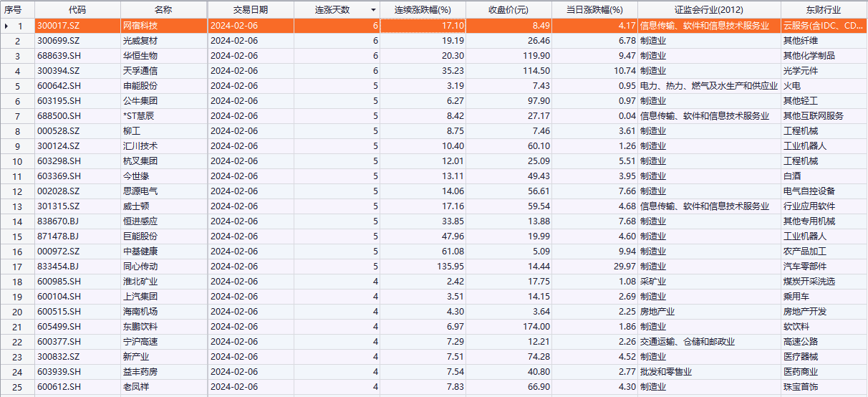
Task: Click the 交易日期 column header
Action: point(250,10)
